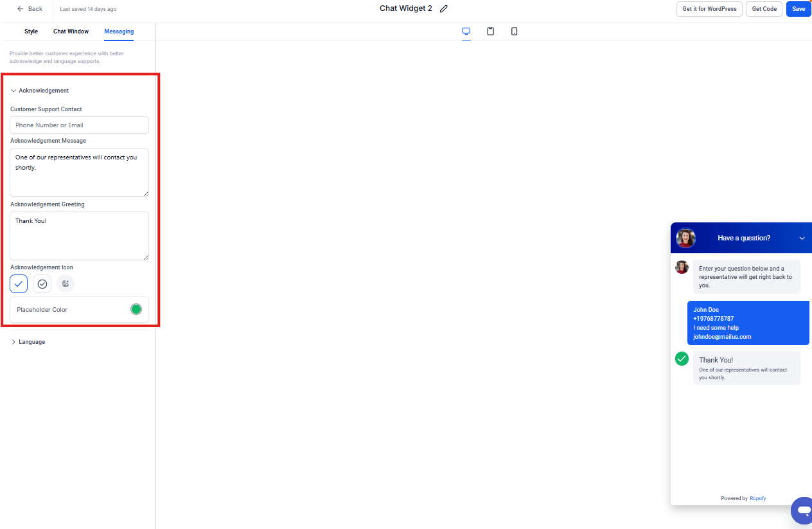
Task: Click Get it for WordPress button
Action: (x=709, y=9)
